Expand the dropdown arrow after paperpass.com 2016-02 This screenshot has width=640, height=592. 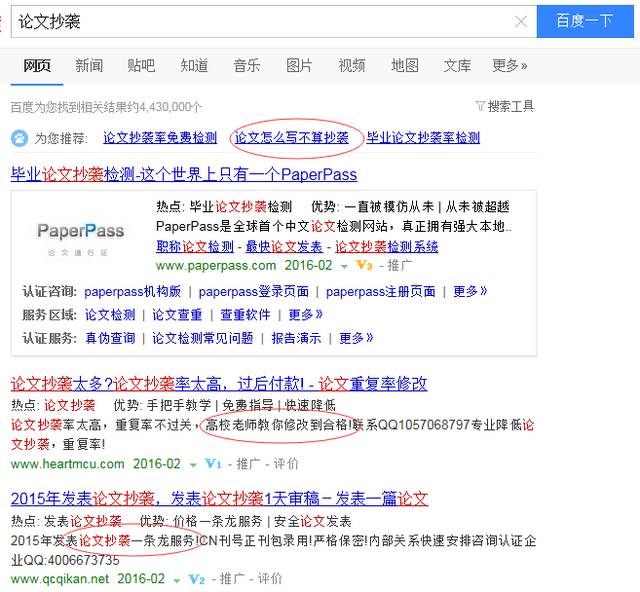coord(344,267)
